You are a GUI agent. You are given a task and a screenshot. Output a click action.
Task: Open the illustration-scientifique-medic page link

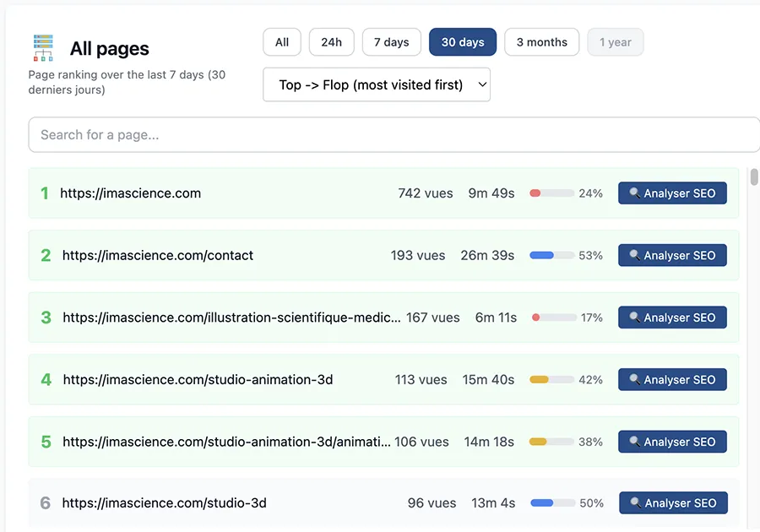pos(228,317)
